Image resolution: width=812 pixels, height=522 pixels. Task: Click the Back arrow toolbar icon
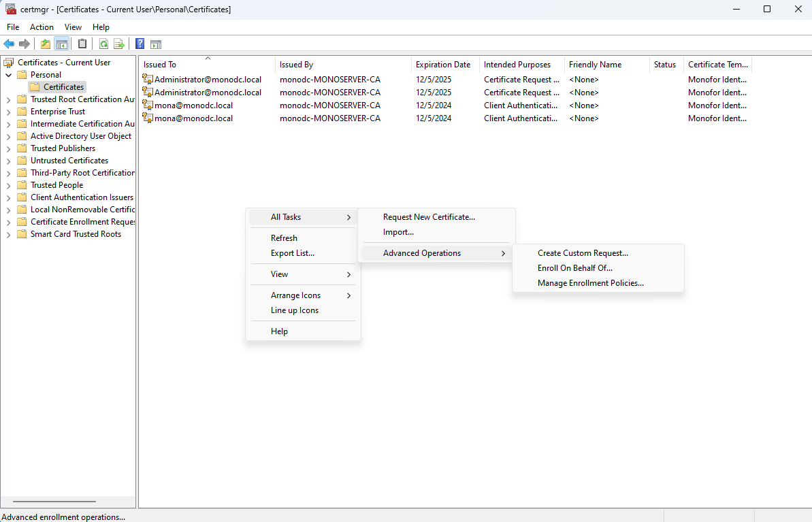pyautogui.click(x=9, y=44)
